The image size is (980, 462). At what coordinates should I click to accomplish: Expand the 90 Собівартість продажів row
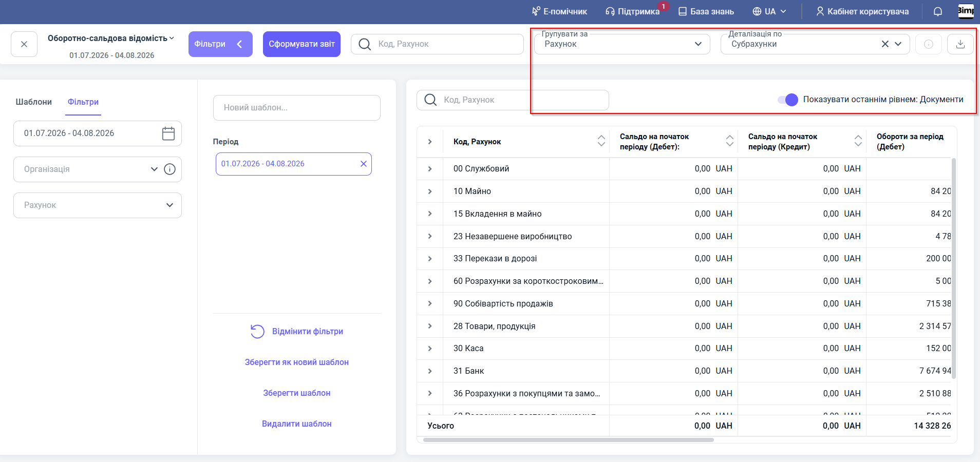coord(430,303)
